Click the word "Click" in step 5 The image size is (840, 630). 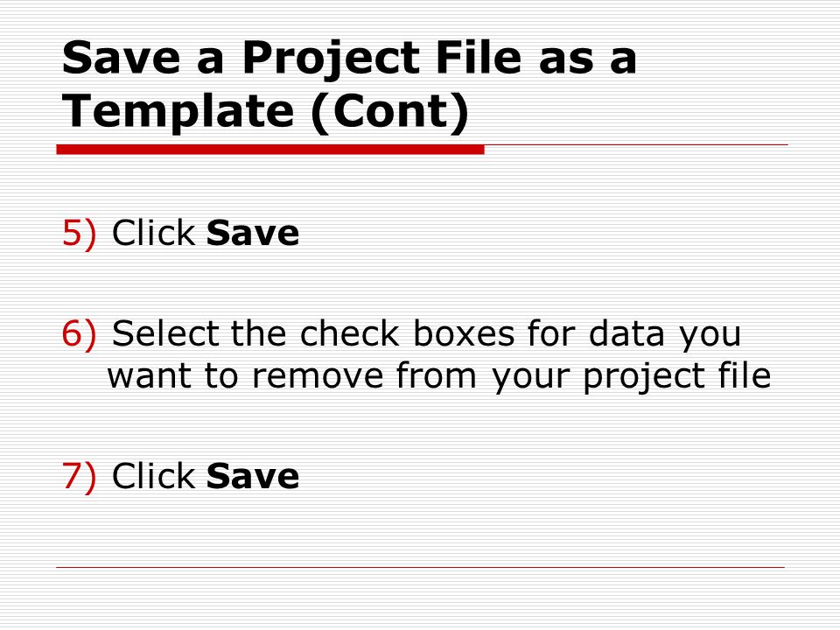[153, 233]
